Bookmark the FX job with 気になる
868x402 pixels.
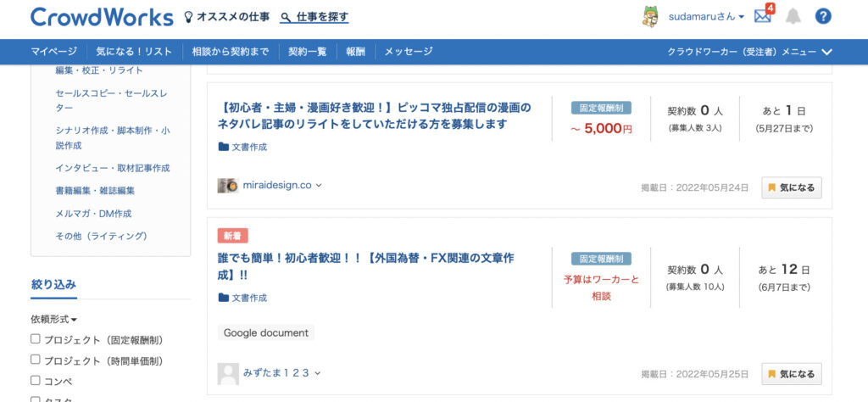click(x=792, y=374)
